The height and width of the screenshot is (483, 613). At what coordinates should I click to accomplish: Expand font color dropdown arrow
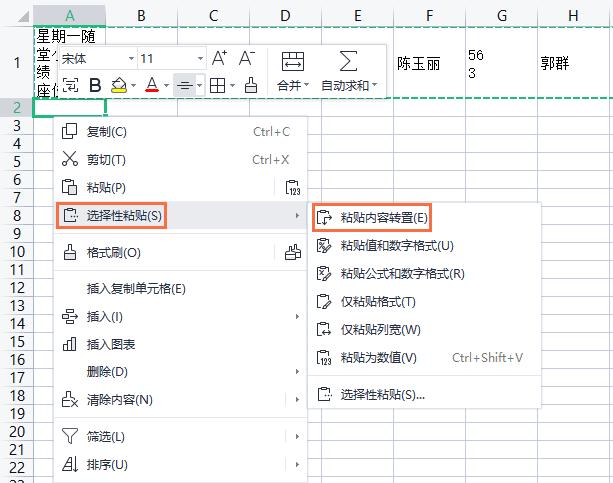click(x=166, y=85)
